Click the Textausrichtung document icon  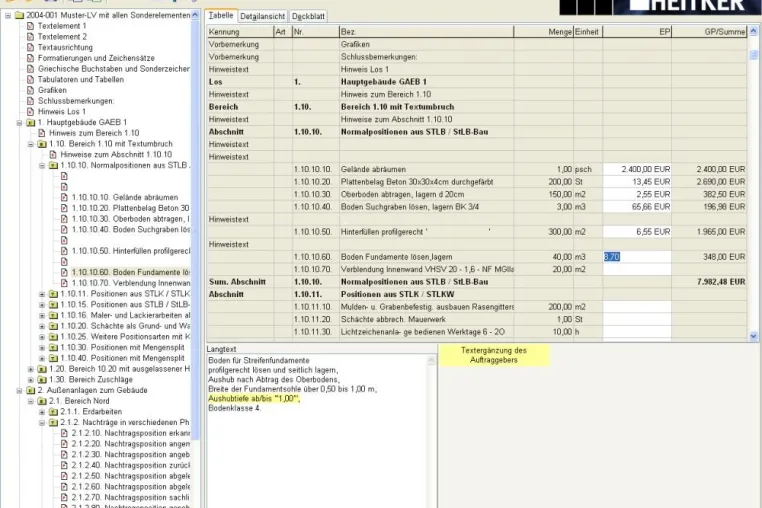[30, 47]
